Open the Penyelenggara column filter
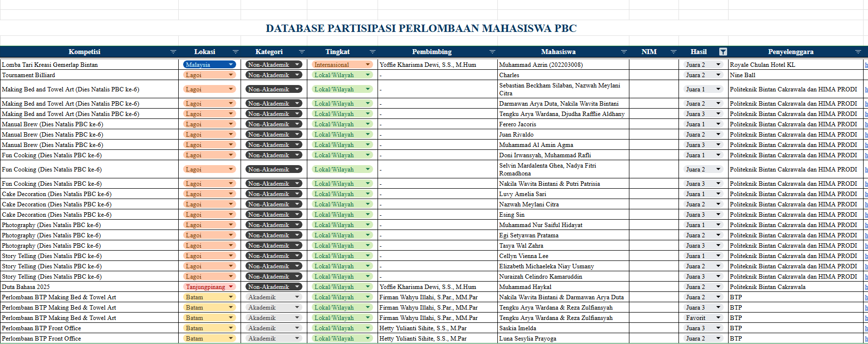The width and height of the screenshot is (868, 344). [x=858, y=52]
